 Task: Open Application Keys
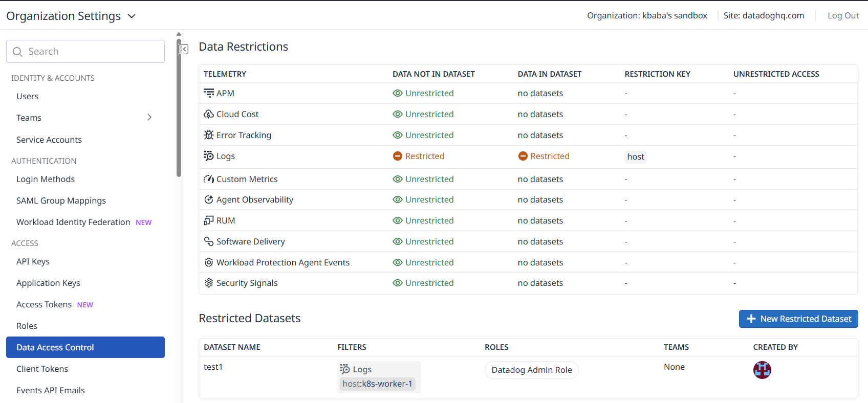point(48,283)
